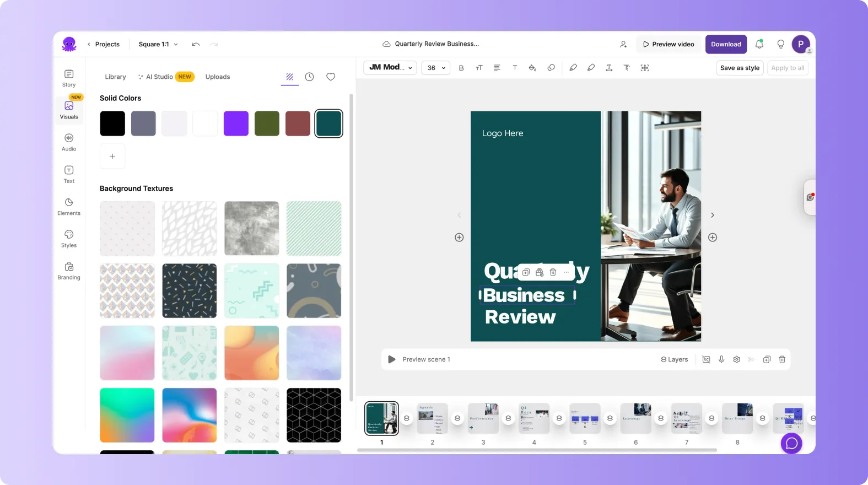Screen dimensions: 868x485
Task: Select the purple solid color swatch
Action: point(236,123)
